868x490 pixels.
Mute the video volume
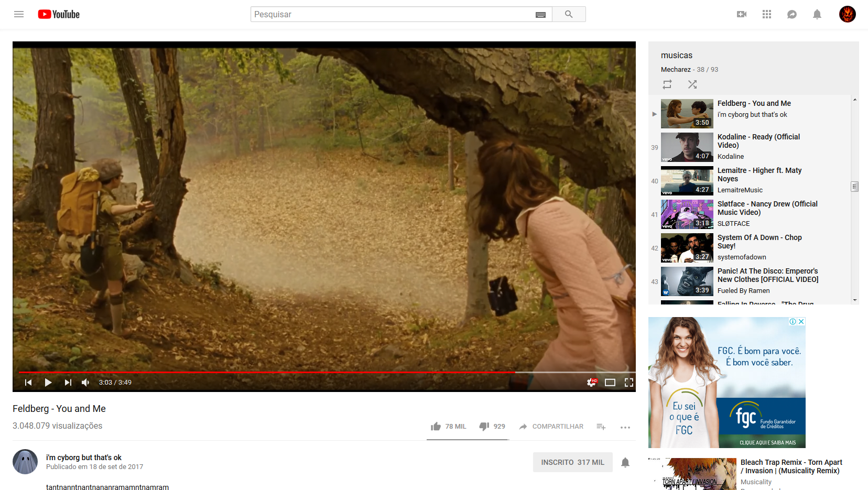(86, 383)
